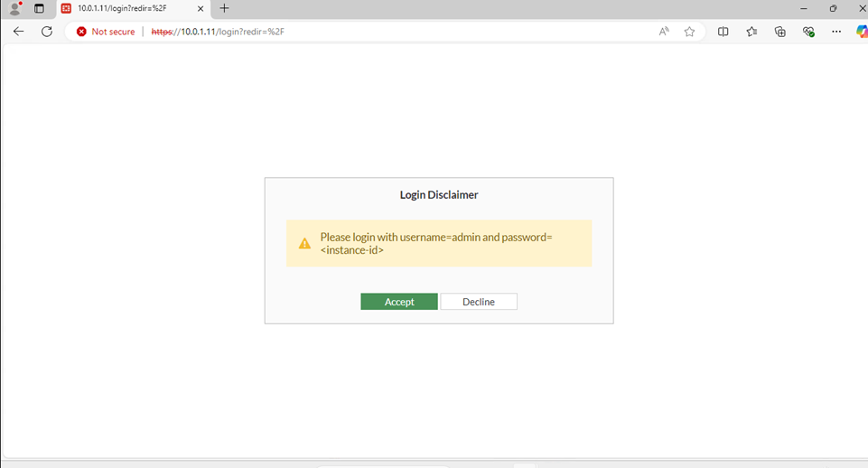The height and width of the screenshot is (468, 868).
Task: Open the Collections icon
Action: pyautogui.click(x=780, y=32)
